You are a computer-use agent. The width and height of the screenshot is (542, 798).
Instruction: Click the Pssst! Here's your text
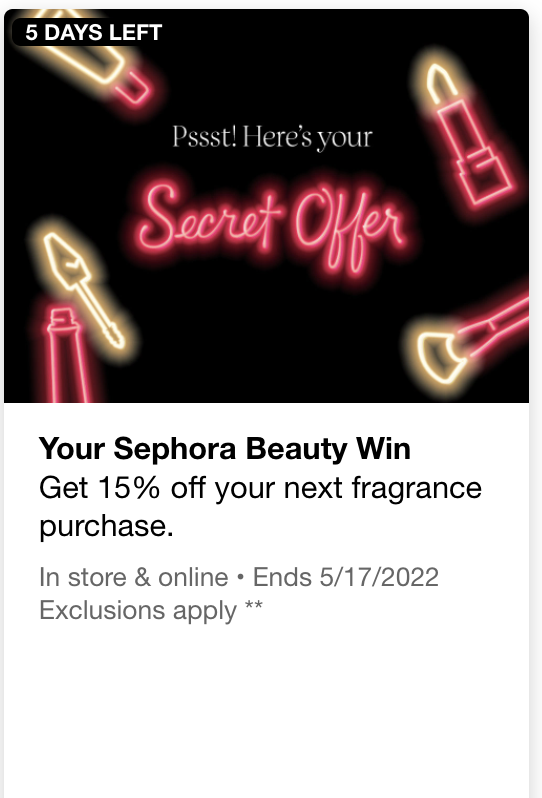point(272,137)
